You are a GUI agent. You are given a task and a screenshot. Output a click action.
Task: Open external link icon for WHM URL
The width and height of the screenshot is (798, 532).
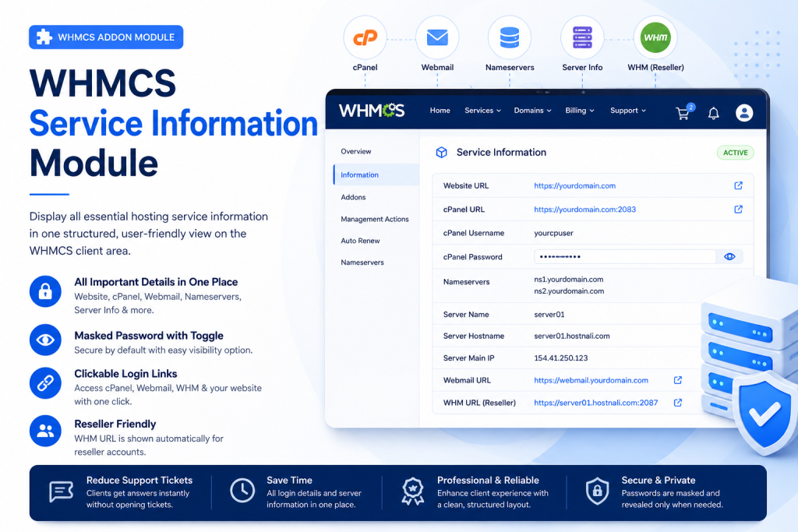(x=678, y=402)
